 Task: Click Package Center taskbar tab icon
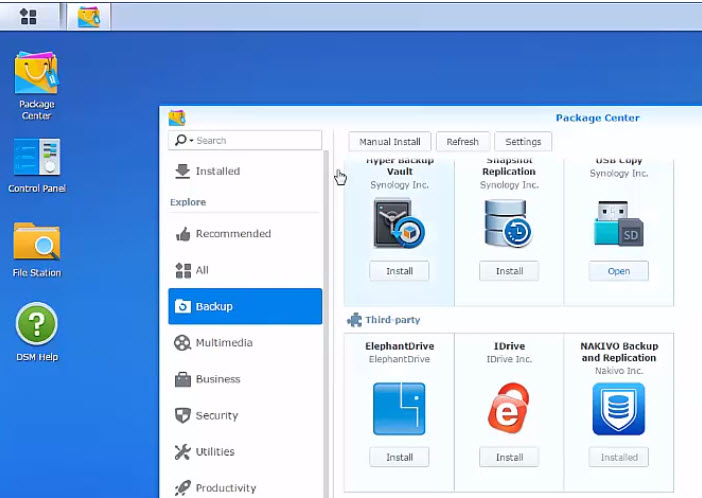tap(89, 17)
